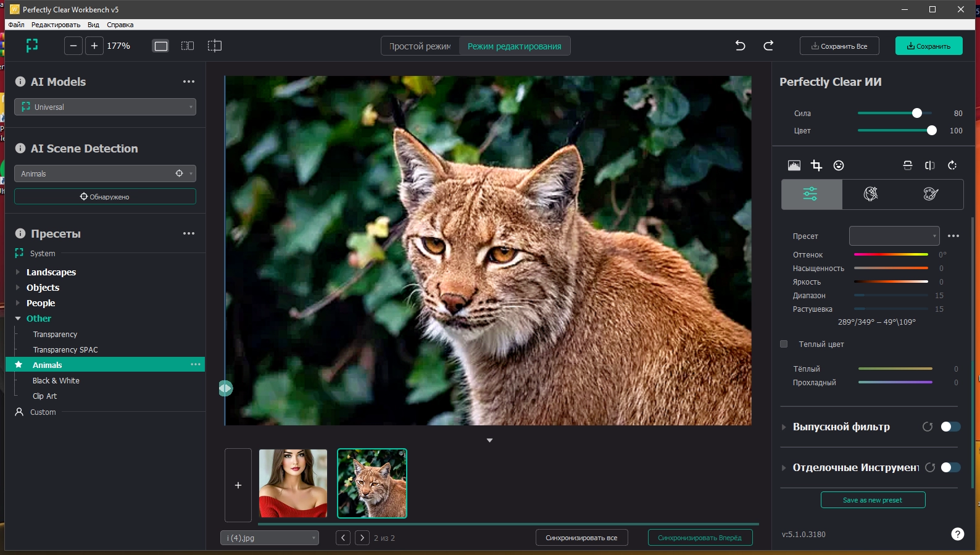The image size is (980, 555).
Task: Open help question mark icon
Action: coord(957,534)
